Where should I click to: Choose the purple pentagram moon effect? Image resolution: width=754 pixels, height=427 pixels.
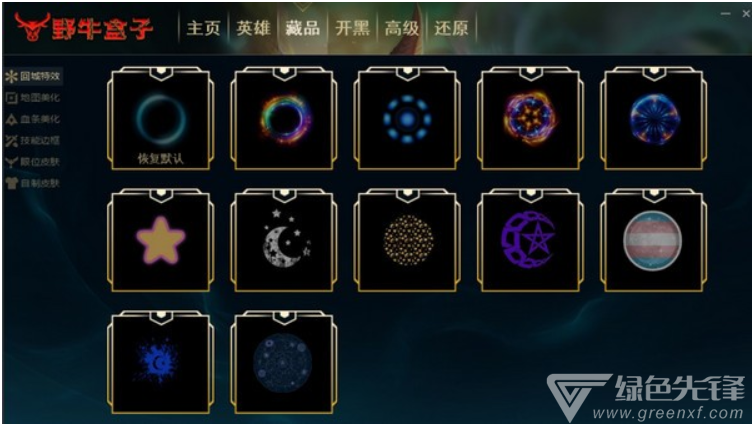[530, 240]
